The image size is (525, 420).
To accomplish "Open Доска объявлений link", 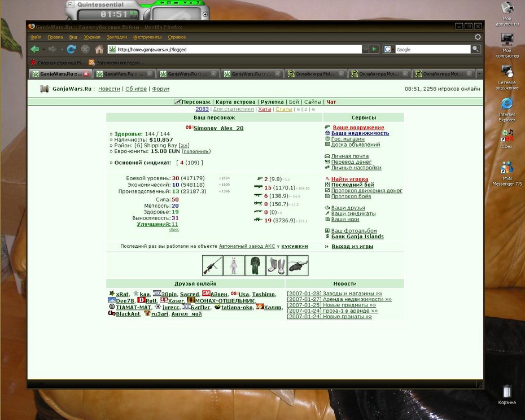I will pos(356,145).
